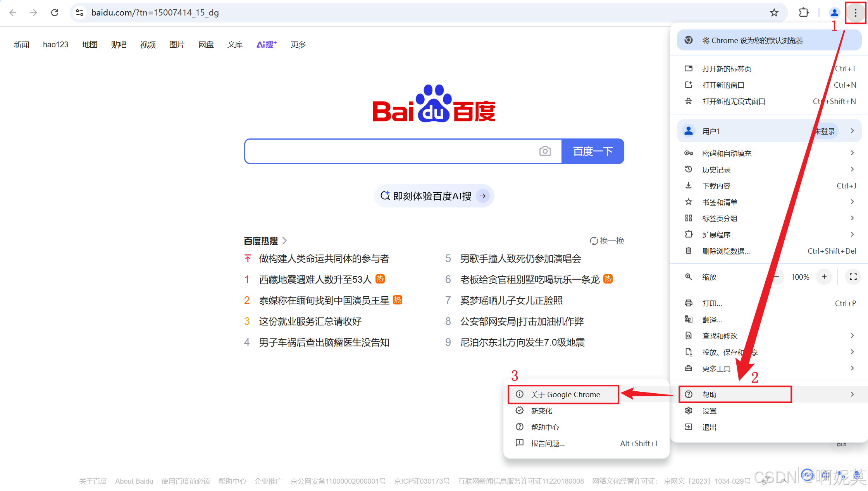Image resolution: width=868 pixels, height=491 pixels.
Task: Click the camera image-search icon
Action: 545,151
